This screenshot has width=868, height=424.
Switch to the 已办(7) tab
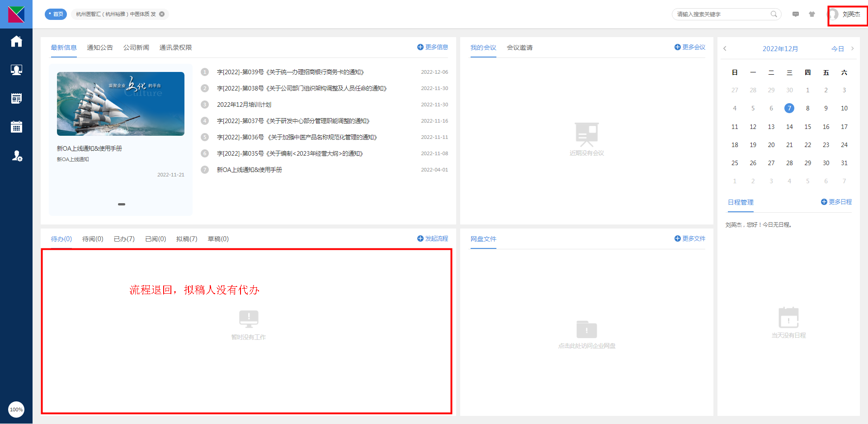point(124,239)
